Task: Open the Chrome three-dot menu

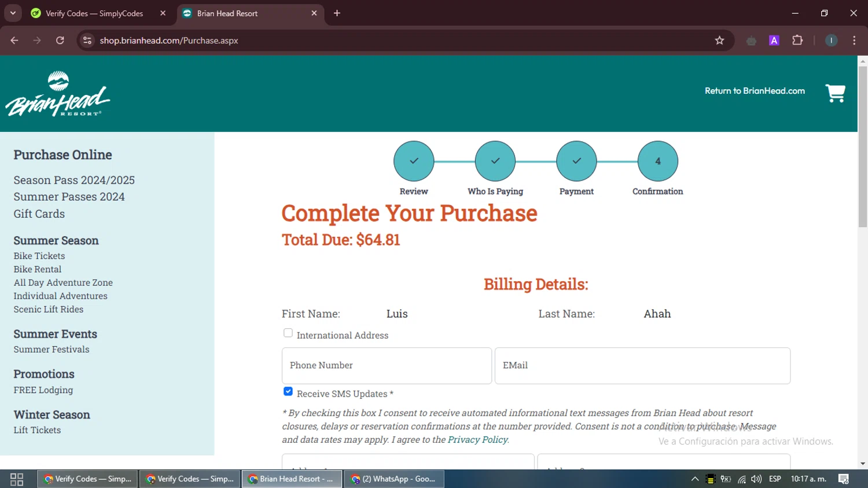Action: pyautogui.click(x=854, y=41)
